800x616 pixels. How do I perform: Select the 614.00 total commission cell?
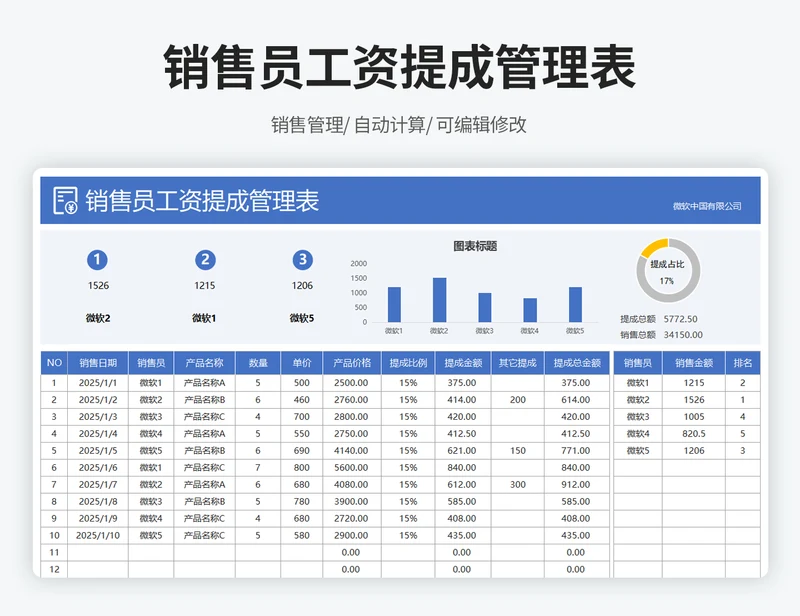[577, 400]
